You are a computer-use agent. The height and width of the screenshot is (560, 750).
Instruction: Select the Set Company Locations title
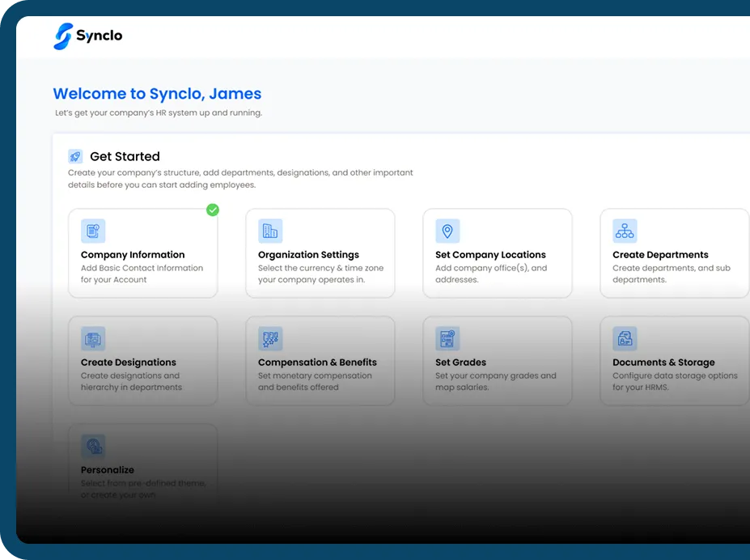(490, 255)
